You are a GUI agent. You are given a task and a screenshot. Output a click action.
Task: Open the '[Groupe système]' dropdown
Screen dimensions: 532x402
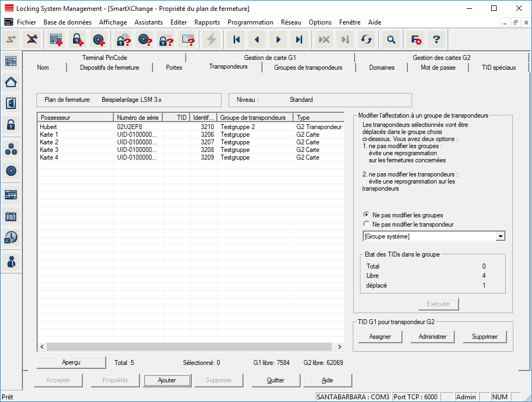coord(500,236)
